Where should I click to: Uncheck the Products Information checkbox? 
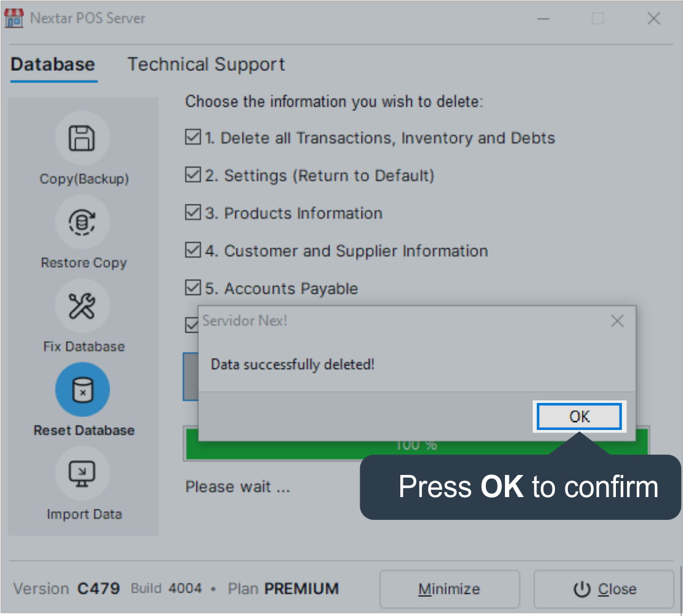click(193, 213)
